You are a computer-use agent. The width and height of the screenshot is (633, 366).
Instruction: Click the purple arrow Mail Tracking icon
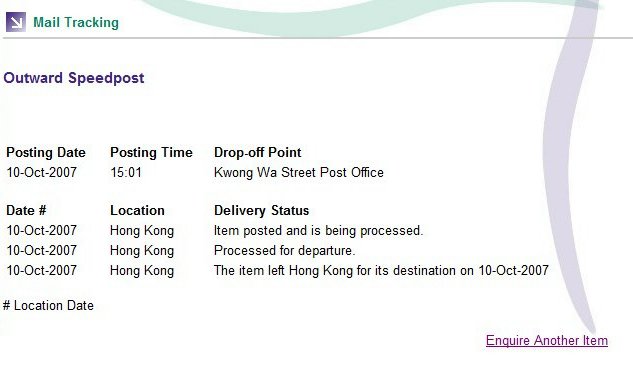point(16,22)
